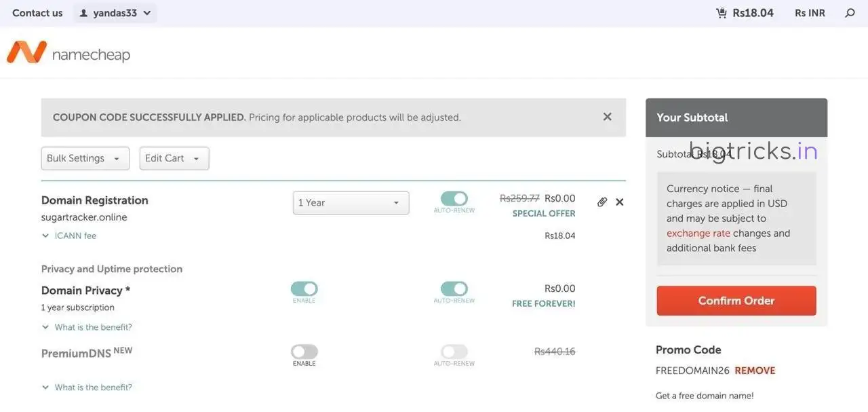Screen dimensions: 868x412
Task: Enable auto-renew for PremiumDNS
Action: [x=454, y=352]
